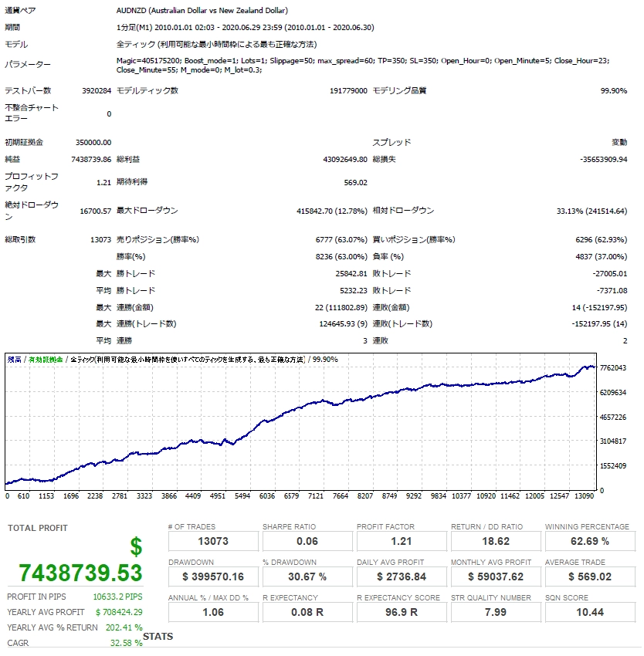Click the green total profit amount 7438739.53
Viewport: 644px width, 656px height.
(x=80, y=573)
